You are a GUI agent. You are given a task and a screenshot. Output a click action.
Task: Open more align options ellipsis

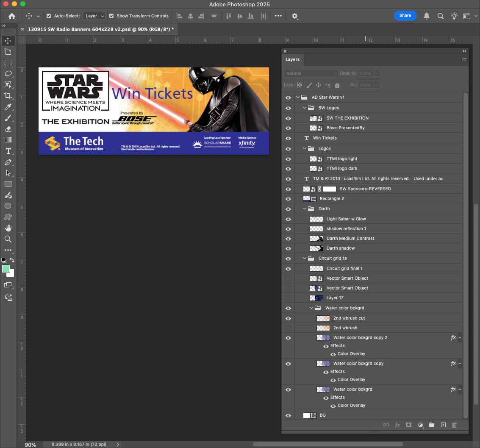278,16
